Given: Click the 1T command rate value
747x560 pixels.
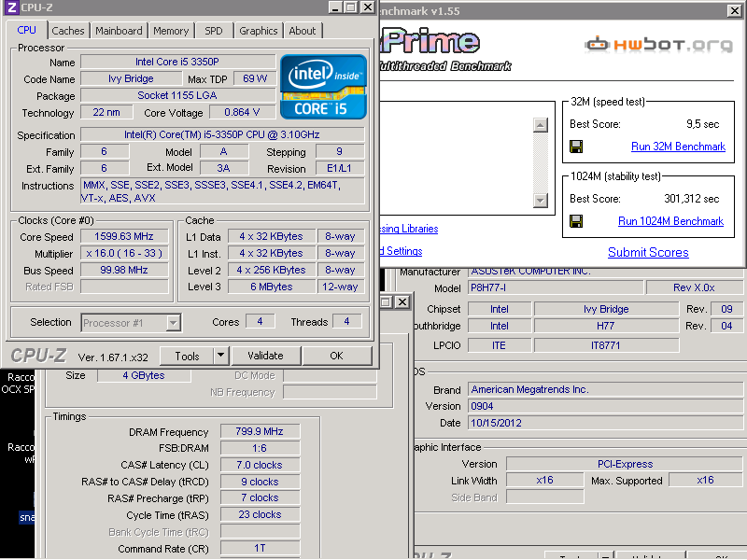Looking at the screenshot, I should point(260,548).
